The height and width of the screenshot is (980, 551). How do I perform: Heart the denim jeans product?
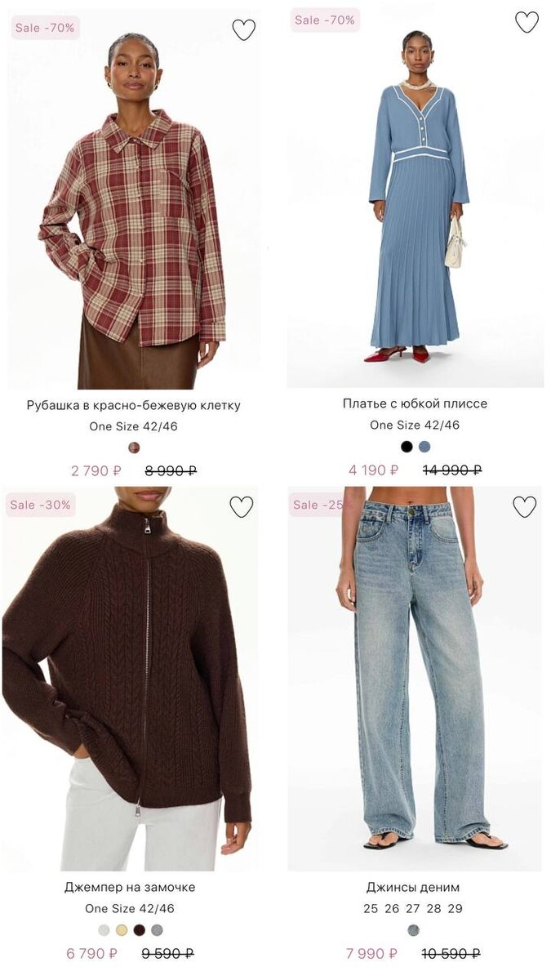coord(525,506)
